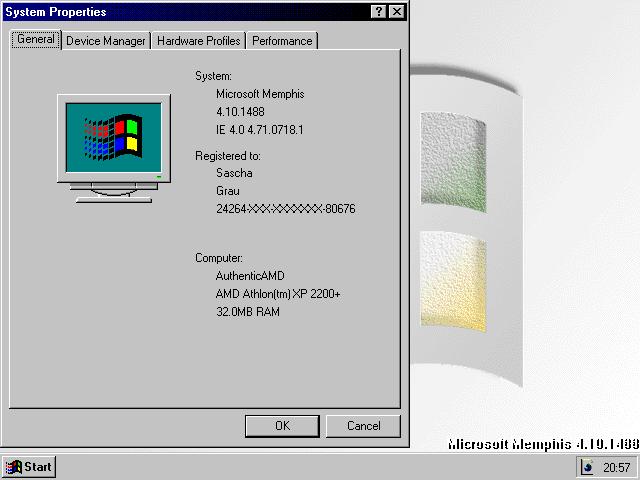640x480 pixels.
Task: Dismiss the dialog with Cancel
Action: click(x=363, y=426)
